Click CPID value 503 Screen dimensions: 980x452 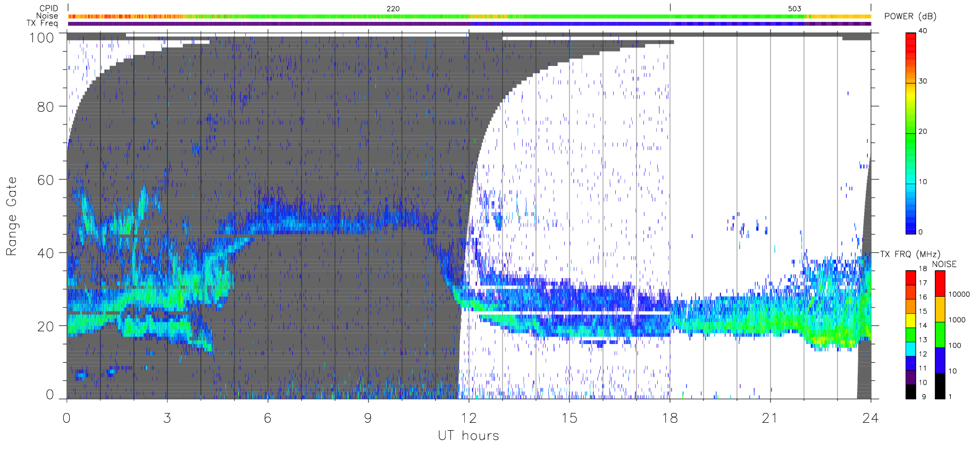pos(794,9)
